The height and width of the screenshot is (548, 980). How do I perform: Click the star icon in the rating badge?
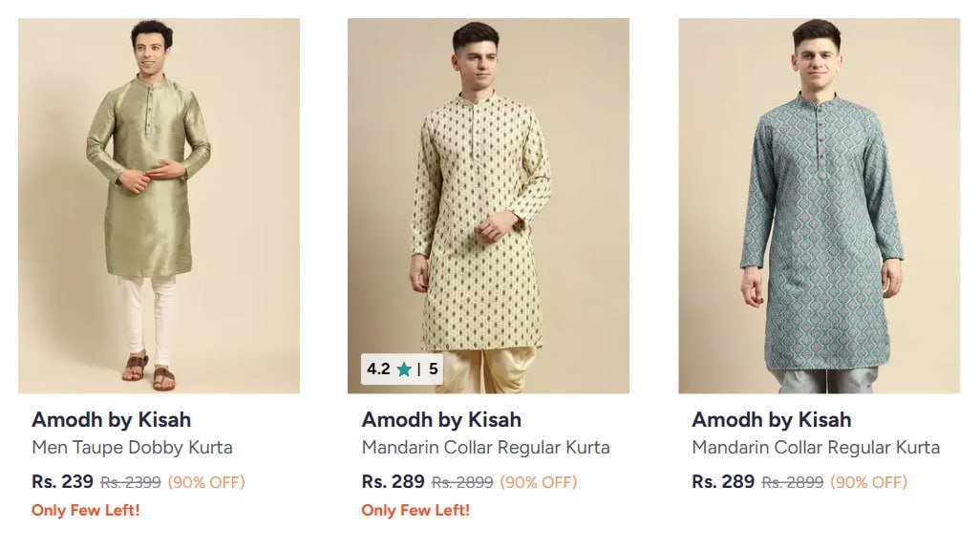point(404,369)
